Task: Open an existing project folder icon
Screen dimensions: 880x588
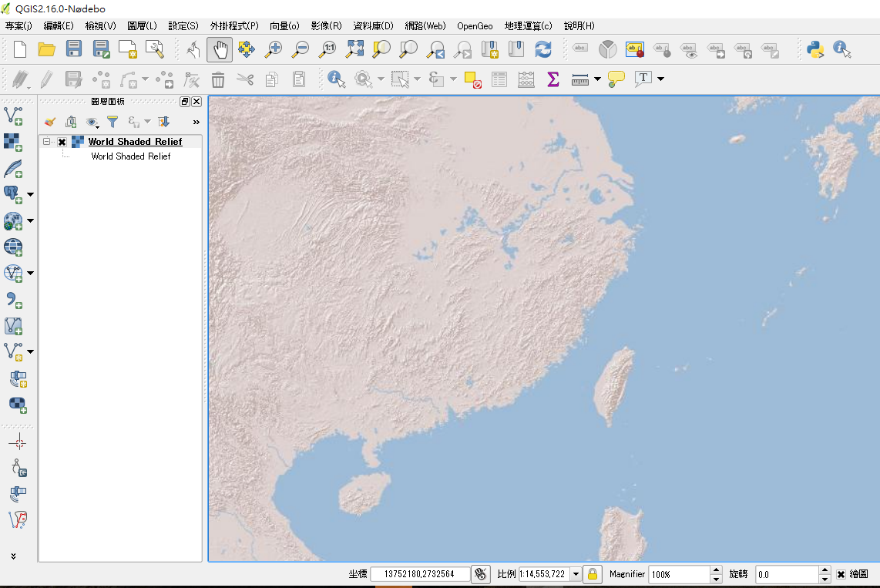Action: click(x=46, y=49)
